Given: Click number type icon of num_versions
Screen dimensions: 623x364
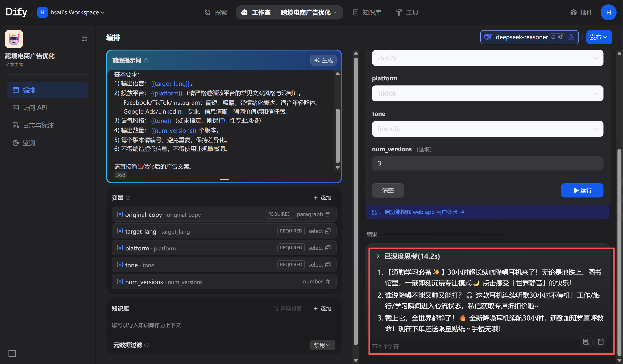Looking at the screenshot, I should coord(328,281).
